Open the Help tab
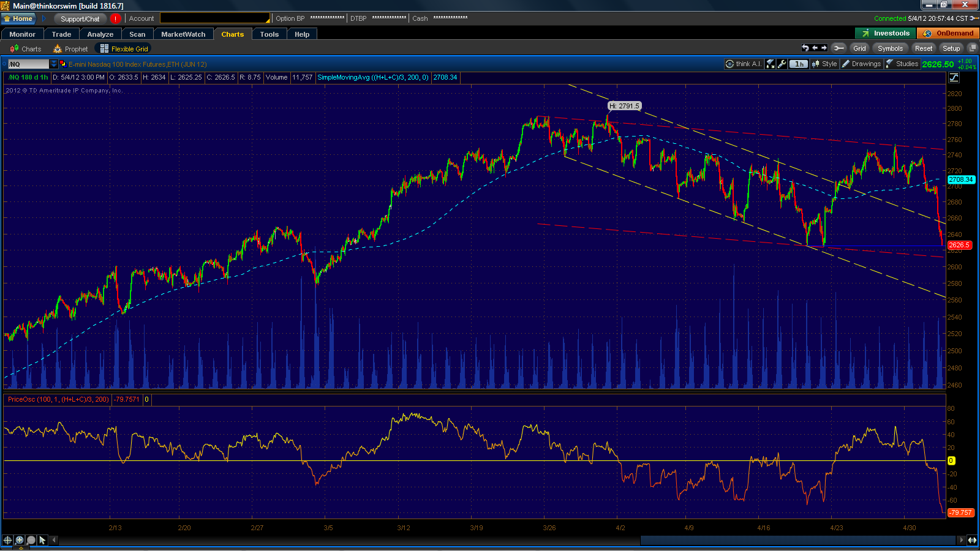Image resolution: width=980 pixels, height=551 pixels. (302, 34)
